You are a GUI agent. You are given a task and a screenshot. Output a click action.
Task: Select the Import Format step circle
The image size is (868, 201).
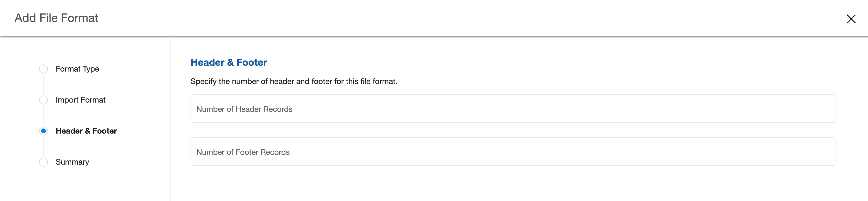[x=43, y=100]
